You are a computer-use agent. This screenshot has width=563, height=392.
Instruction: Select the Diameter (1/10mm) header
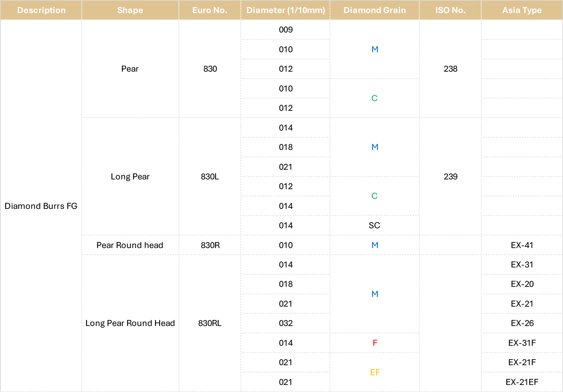(x=286, y=10)
